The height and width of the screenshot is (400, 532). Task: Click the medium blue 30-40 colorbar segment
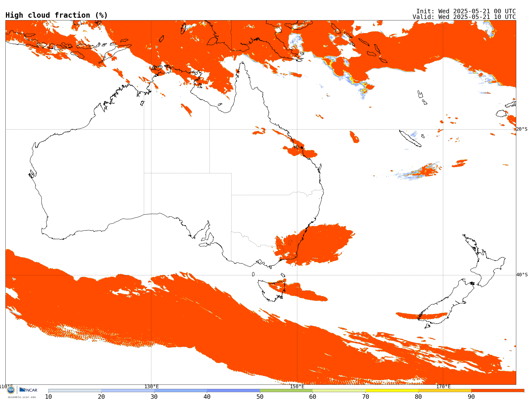[x=181, y=391]
